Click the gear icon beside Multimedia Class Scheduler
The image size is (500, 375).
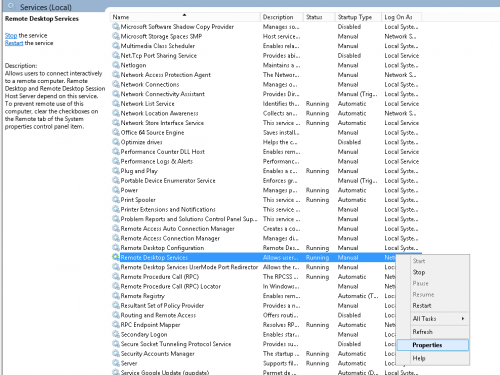116,46
